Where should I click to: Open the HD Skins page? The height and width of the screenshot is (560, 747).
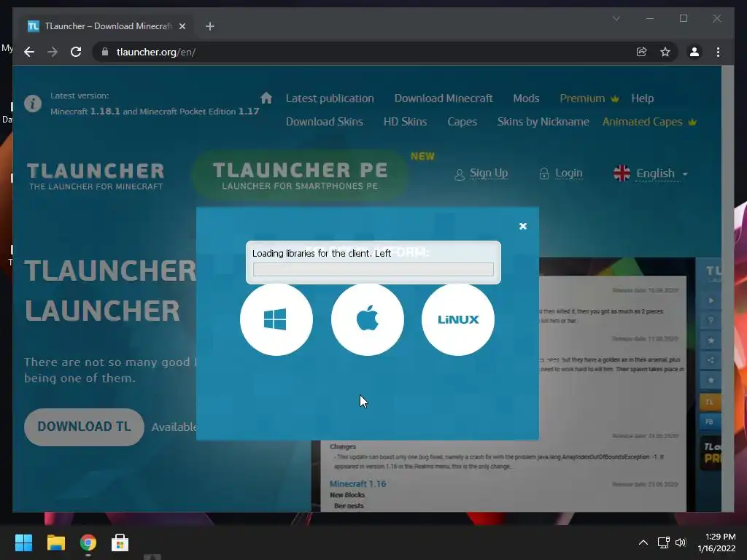click(405, 122)
